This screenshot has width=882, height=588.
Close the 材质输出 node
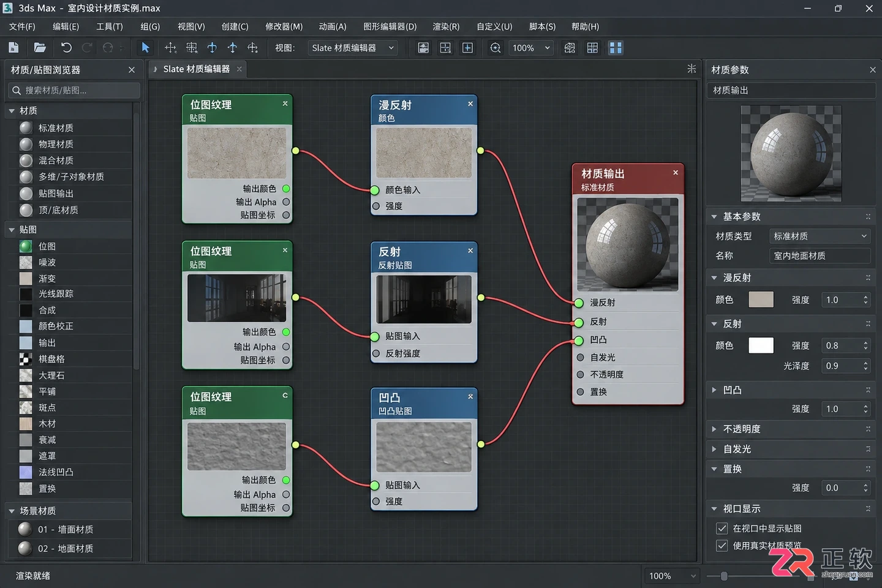[x=676, y=173]
